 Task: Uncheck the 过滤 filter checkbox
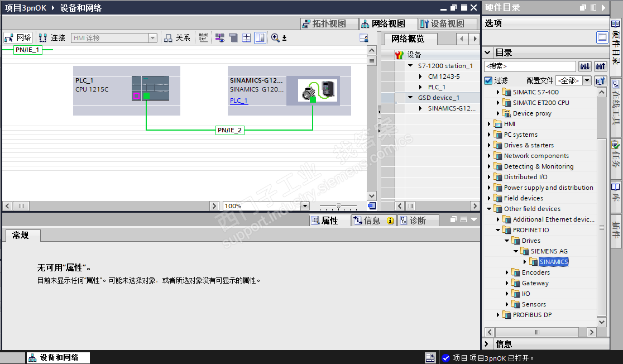pos(488,80)
